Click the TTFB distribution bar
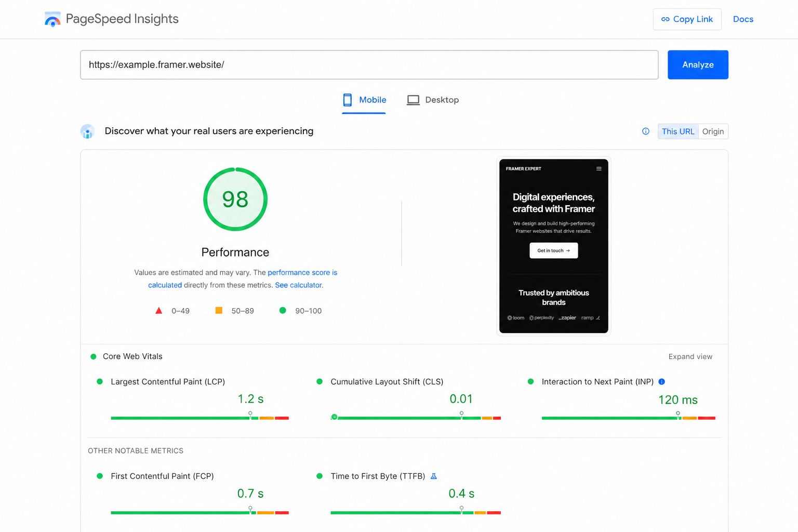This screenshot has height=532, width=798. [x=416, y=512]
